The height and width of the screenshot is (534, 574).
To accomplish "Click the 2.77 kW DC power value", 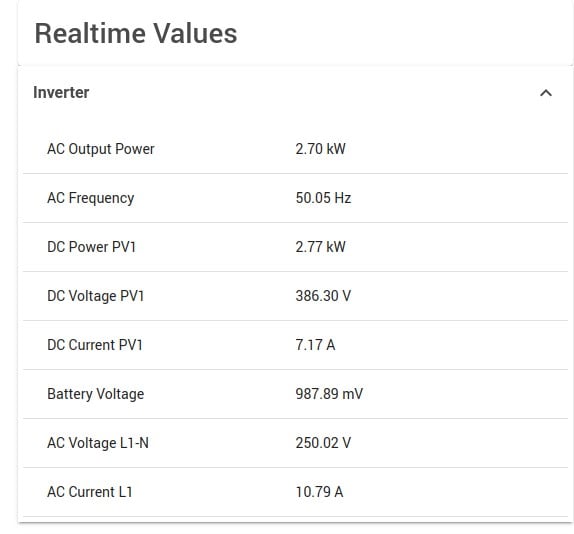I will pos(320,247).
